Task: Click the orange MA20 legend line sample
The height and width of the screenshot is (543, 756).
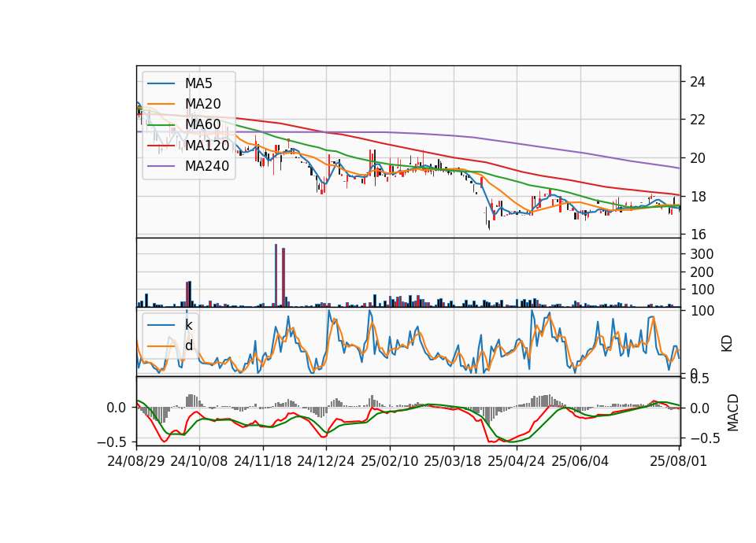Action: tap(161, 104)
